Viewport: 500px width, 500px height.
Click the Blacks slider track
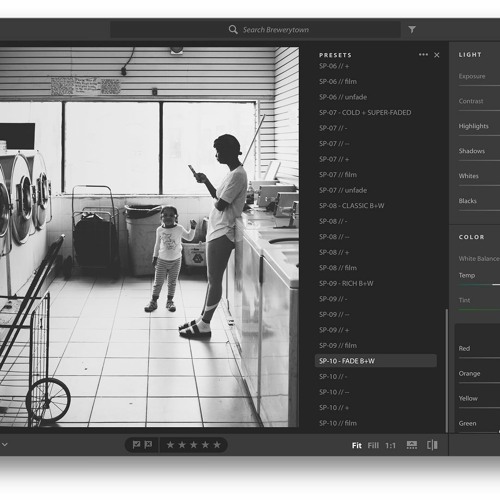(479, 210)
